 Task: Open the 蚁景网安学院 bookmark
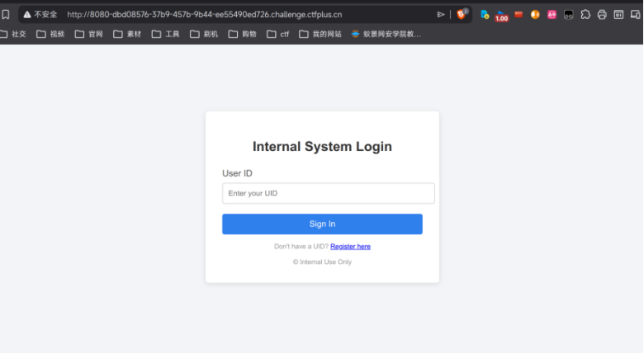(386, 34)
